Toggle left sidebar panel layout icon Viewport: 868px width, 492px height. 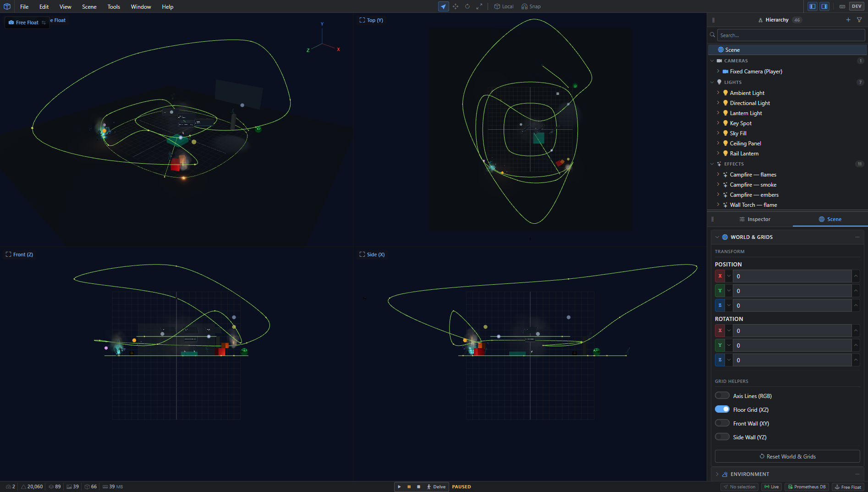click(813, 6)
